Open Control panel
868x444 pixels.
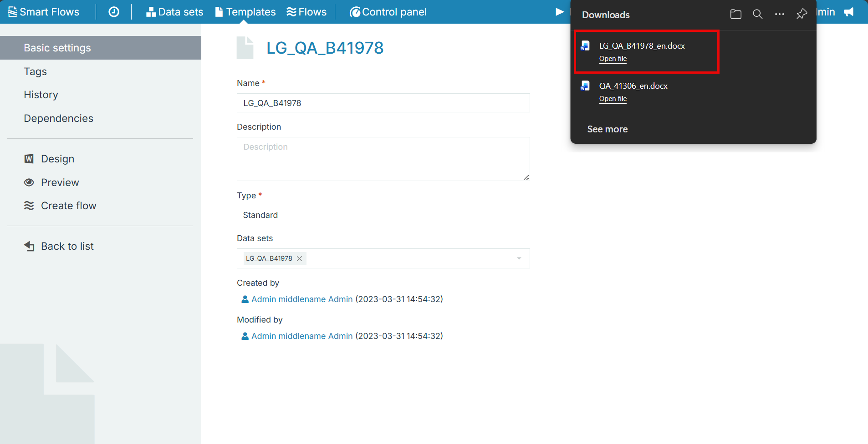tap(388, 12)
